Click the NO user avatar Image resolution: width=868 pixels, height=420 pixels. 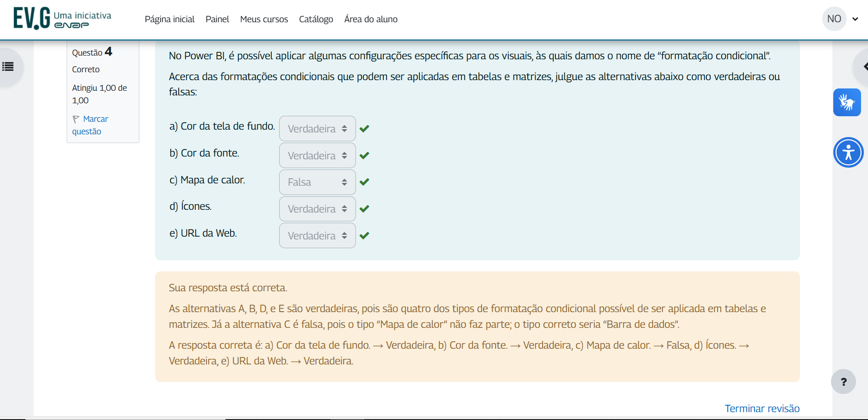[x=834, y=19]
